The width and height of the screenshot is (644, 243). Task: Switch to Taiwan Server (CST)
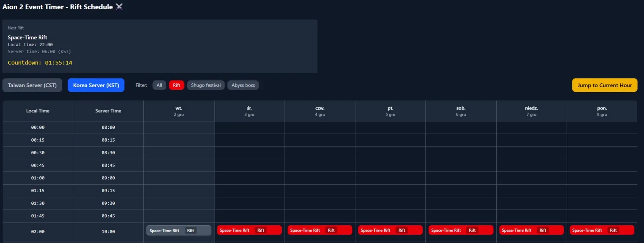pyautogui.click(x=32, y=85)
